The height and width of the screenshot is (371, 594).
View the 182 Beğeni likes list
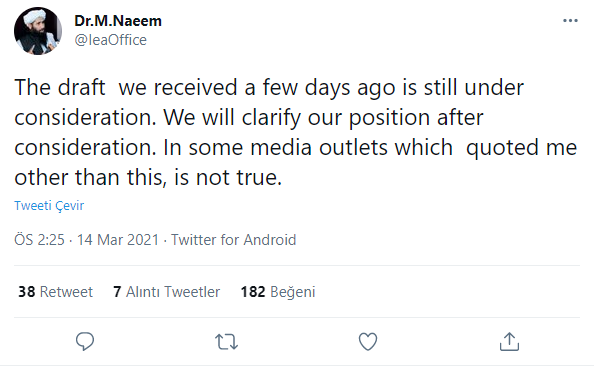click(278, 292)
